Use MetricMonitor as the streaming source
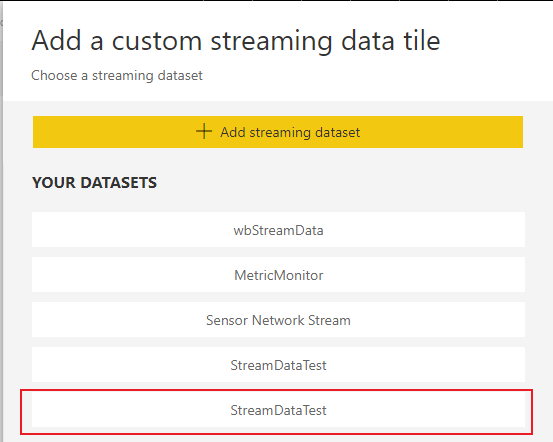Image resolution: width=553 pixels, height=442 pixels. 278,275
